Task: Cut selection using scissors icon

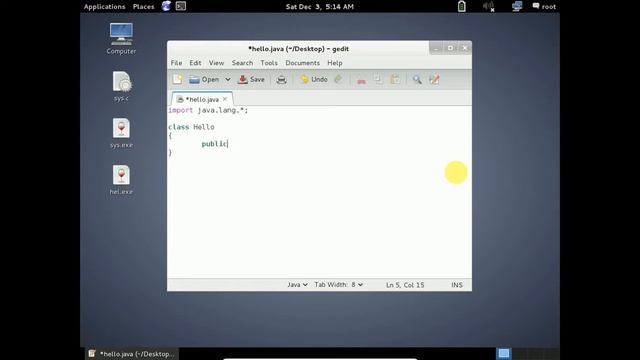Action: click(x=361, y=80)
